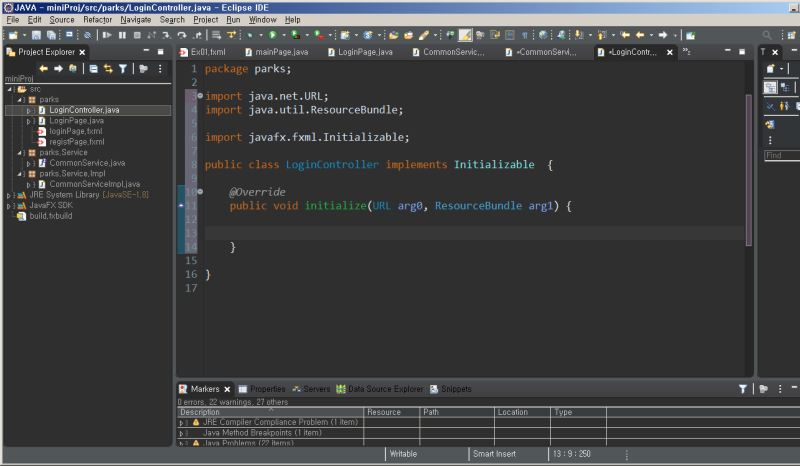Open Forward navigation history dropdown arrow
This screenshot has height=466, width=800.
674,35
